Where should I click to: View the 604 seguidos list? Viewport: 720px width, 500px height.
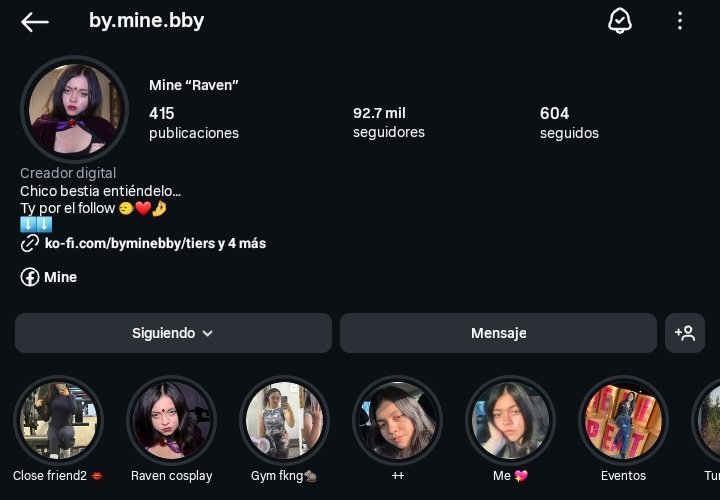pos(569,123)
